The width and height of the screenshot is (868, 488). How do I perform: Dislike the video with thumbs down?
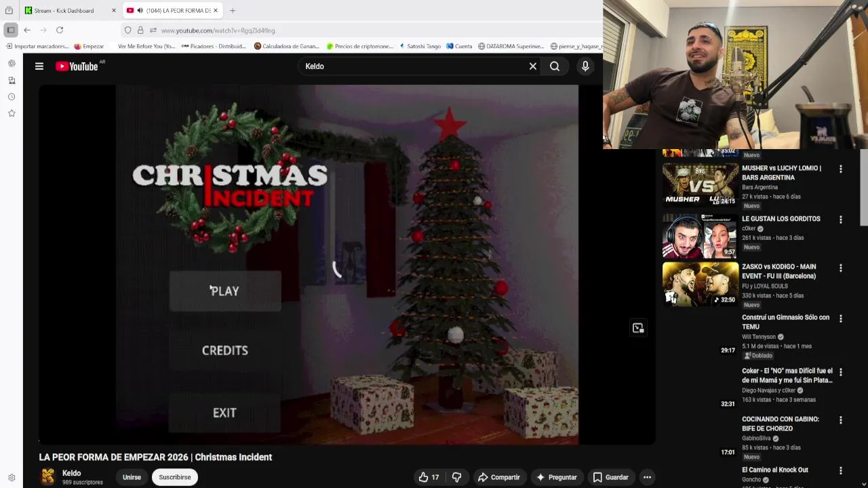(456, 477)
